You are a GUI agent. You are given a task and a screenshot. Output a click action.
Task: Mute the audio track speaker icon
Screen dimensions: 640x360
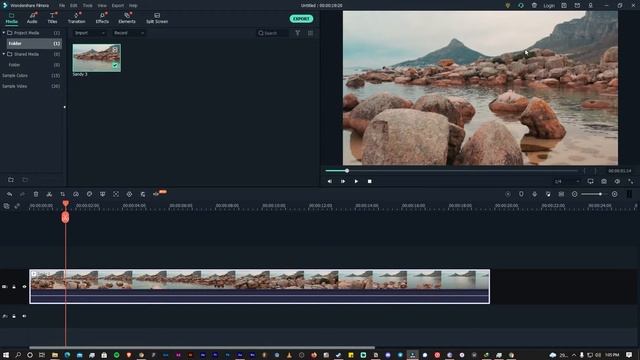[x=24, y=316]
